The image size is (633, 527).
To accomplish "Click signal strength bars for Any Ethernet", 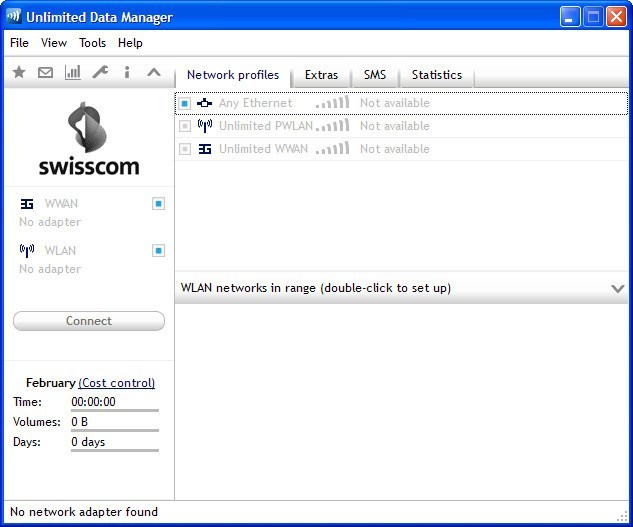I will [x=333, y=102].
